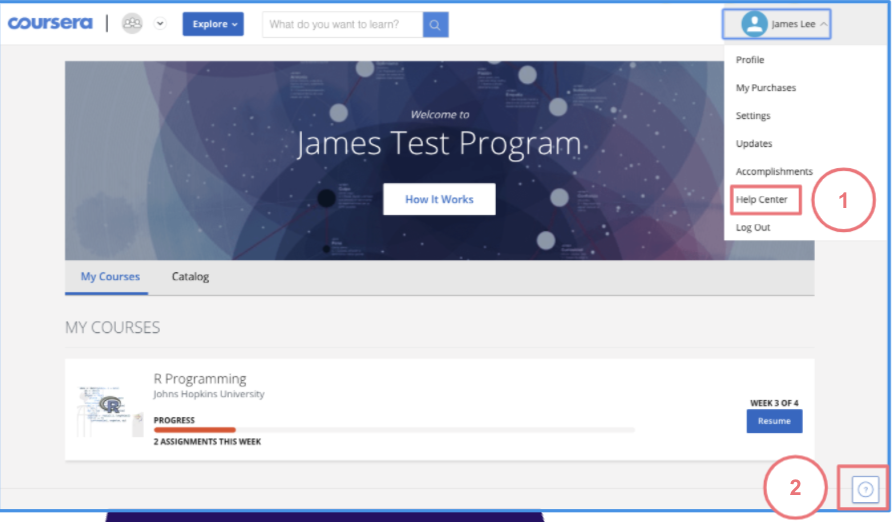This screenshot has width=896, height=522.
Task: Open My Purchases menu entry
Action: pyautogui.click(x=766, y=88)
